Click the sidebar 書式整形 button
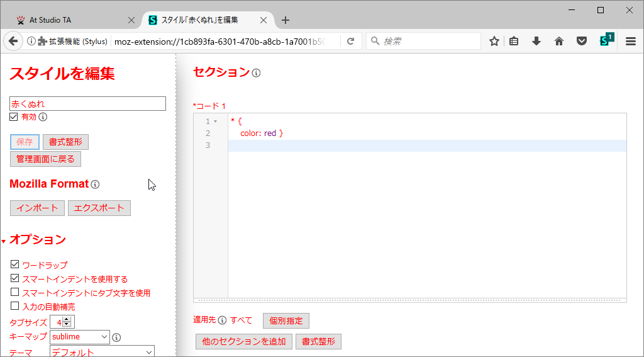This screenshot has width=644, height=357. [65, 142]
